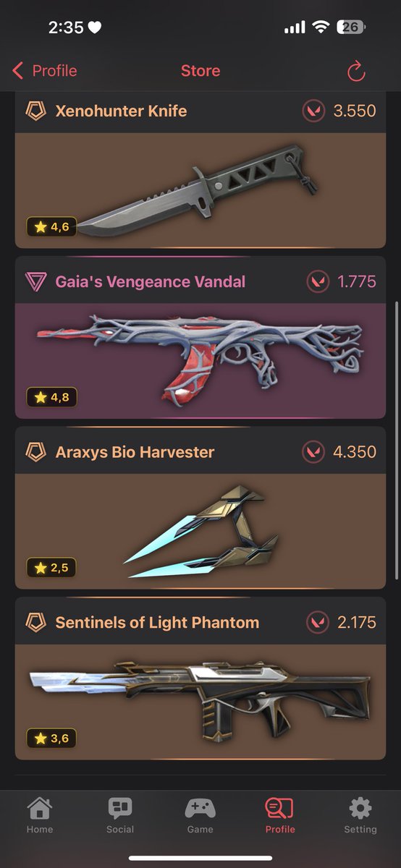This screenshot has width=401, height=868.
Task: Tap Gaia's Vengeance Vandal tier triangle icon
Action: click(x=35, y=281)
